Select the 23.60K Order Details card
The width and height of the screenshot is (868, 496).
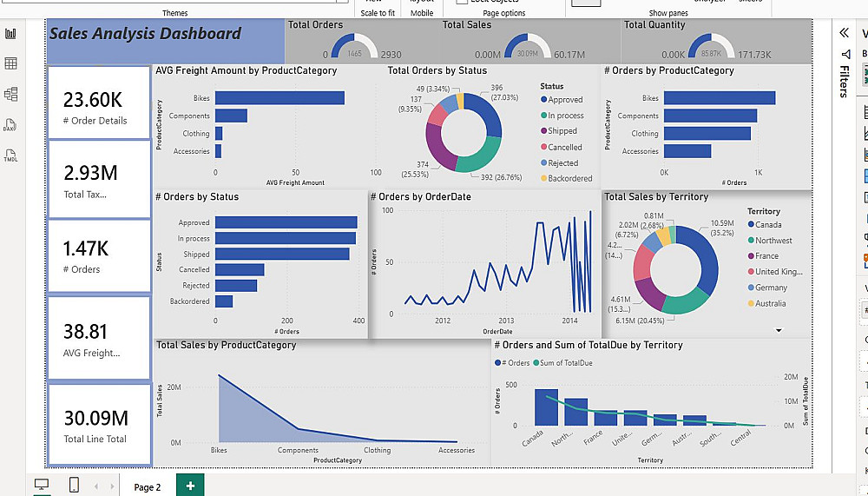99,103
